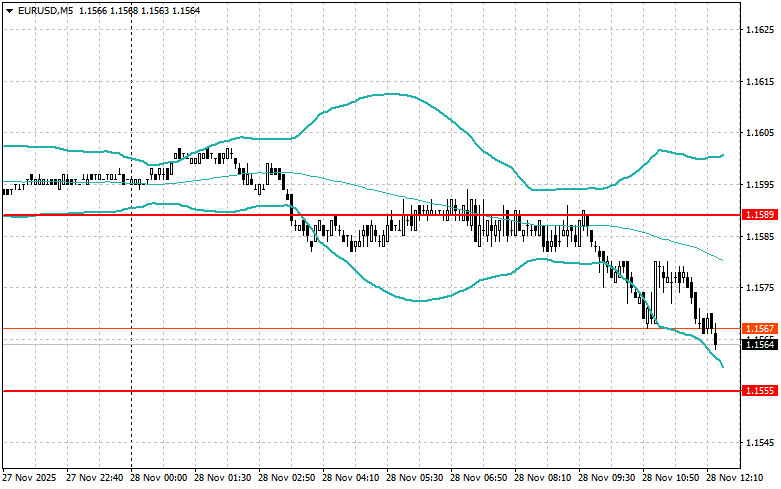This screenshot has width=781, height=489.
Task: Select the high value 1.1568 in header
Action: click(124, 10)
